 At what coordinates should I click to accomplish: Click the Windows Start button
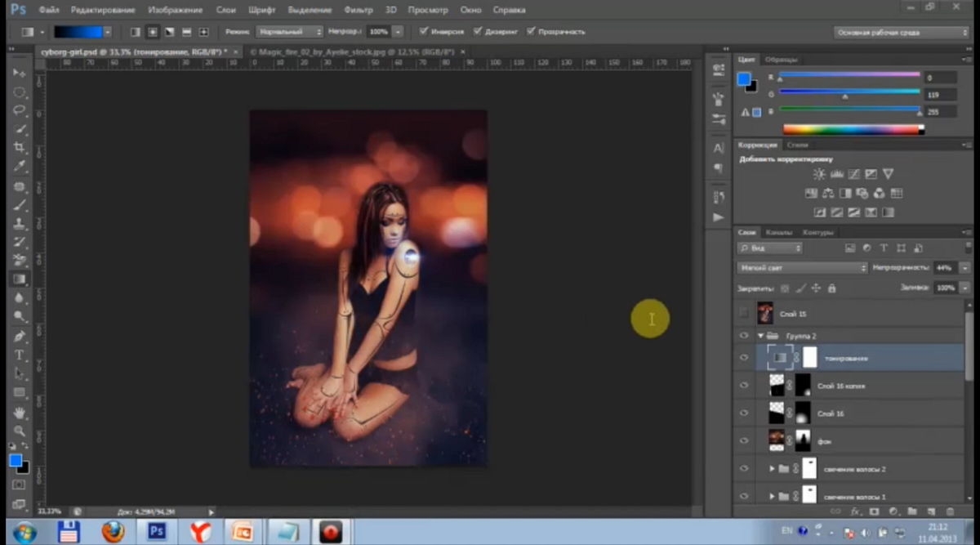tap(24, 532)
